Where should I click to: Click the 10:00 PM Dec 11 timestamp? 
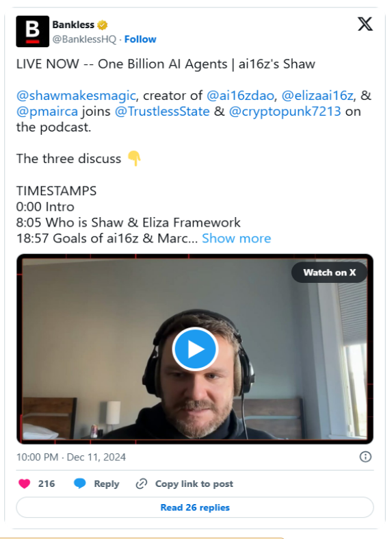71,457
